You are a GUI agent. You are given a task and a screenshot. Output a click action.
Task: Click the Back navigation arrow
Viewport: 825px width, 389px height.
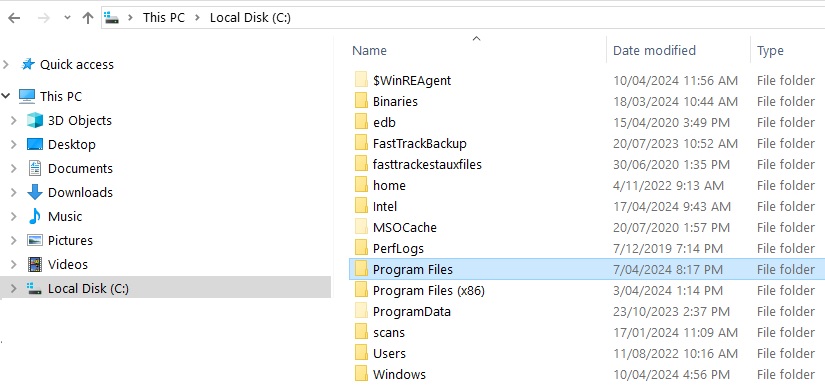pos(14,18)
